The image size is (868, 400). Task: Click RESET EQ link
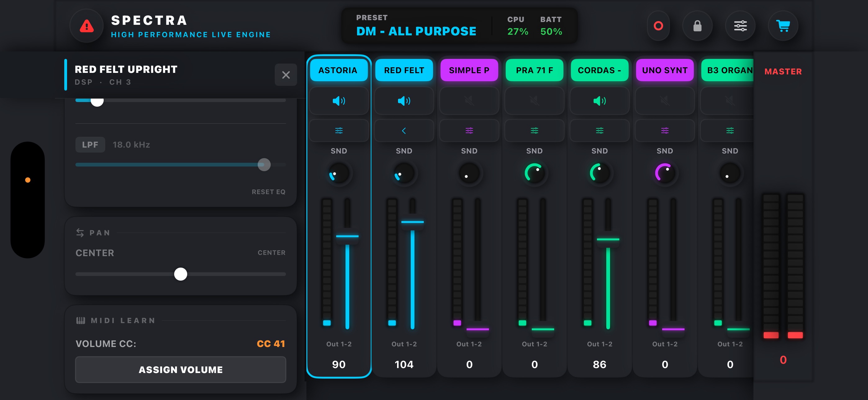click(269, 192)
